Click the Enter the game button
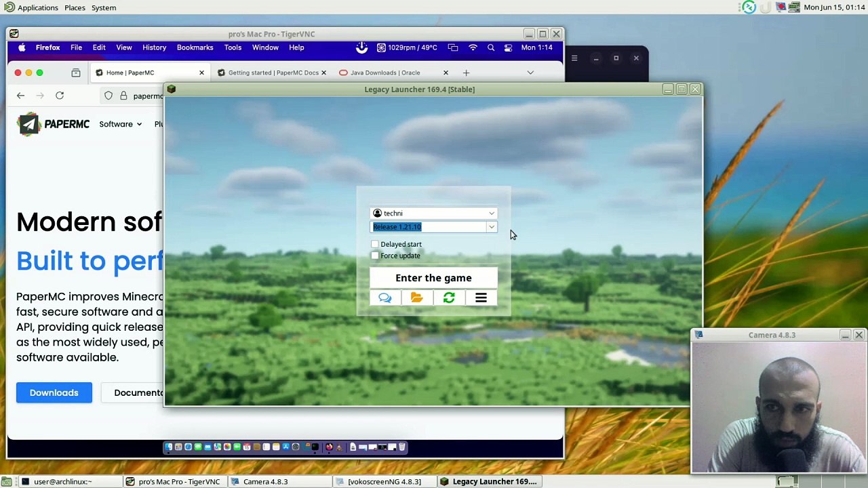Viewport: 868px width, 488px height. coord(433,278)
